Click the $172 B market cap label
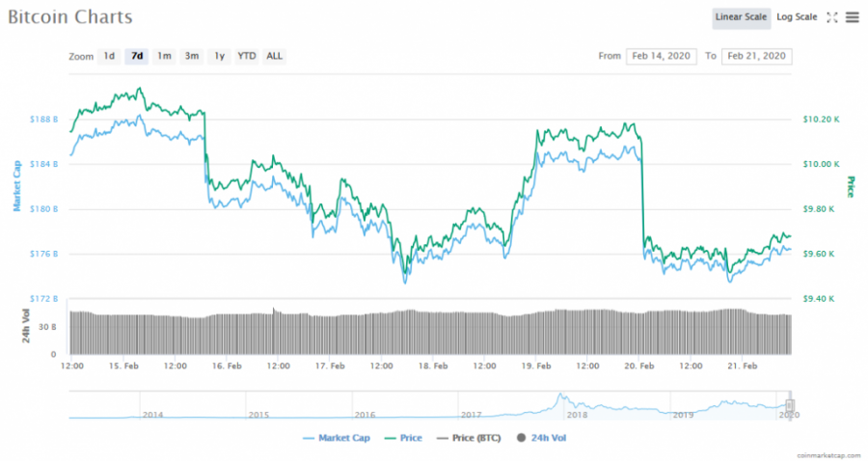This screenshot has width=868, height=461. 43,299
